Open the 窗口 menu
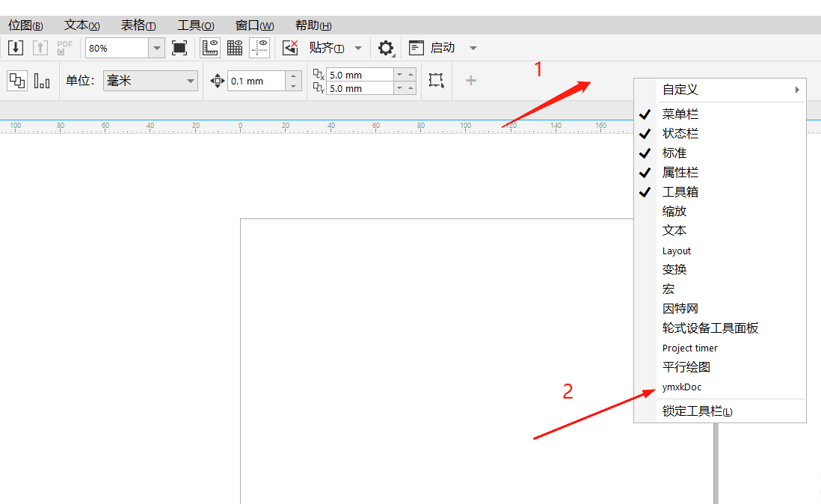This screenshot has width=821, height=504. pyautogui.click(x=254, y=25)
